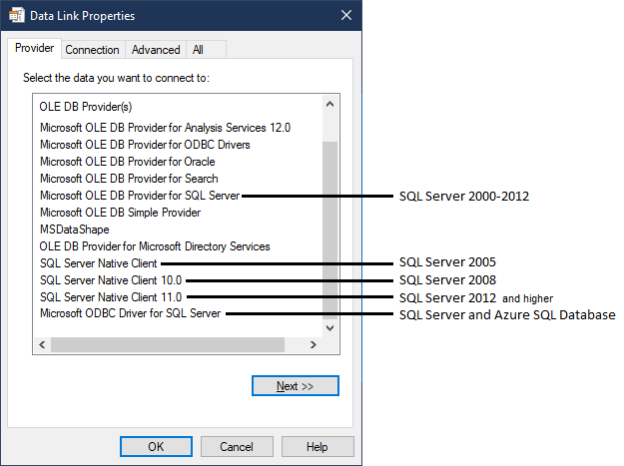Click the Data Link Properties title bar icon

point(17,16)
